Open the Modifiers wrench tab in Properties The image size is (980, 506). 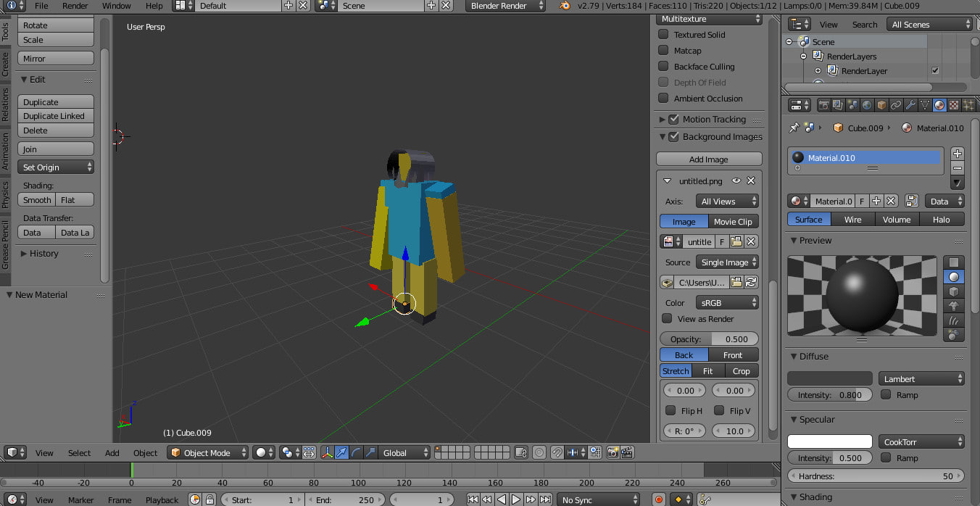[x=910, y=105]
